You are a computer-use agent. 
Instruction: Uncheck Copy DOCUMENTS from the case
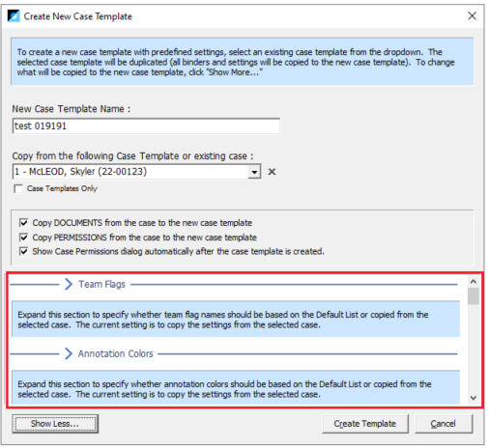click(23, 223)
